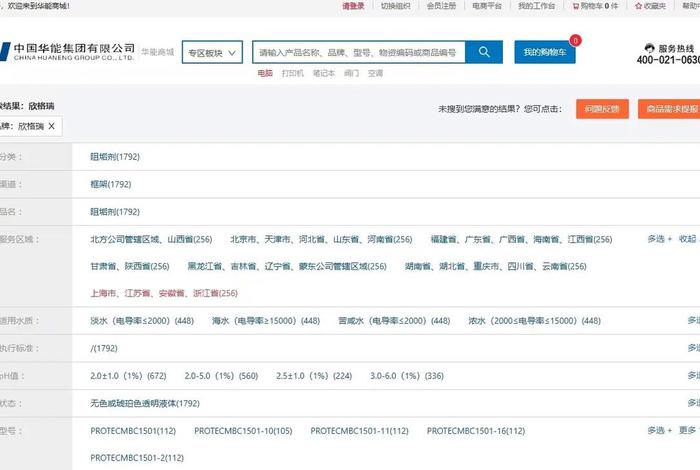
Task: Remove the 欣格瑞 brand filter tag
Action: click(x=52, y=126)
